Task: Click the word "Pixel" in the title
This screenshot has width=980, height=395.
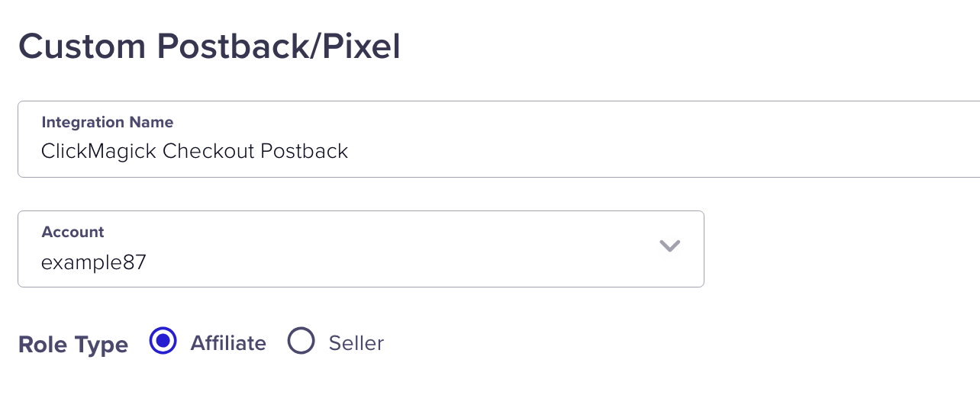Action: click(363, 47)
